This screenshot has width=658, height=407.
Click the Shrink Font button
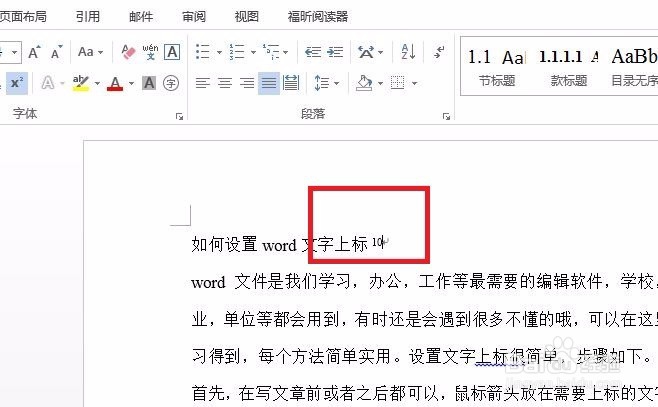click(x=57, y=52)
